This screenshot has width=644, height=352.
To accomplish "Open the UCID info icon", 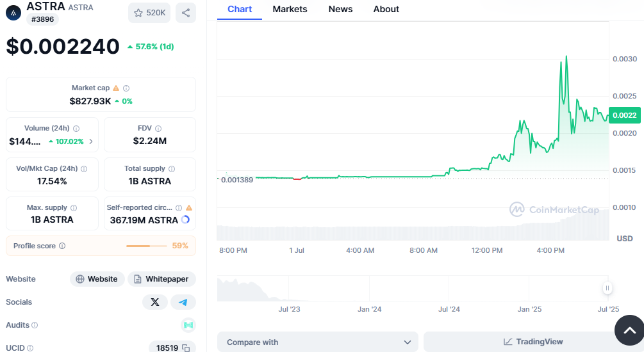I will [x=30, y=348].
